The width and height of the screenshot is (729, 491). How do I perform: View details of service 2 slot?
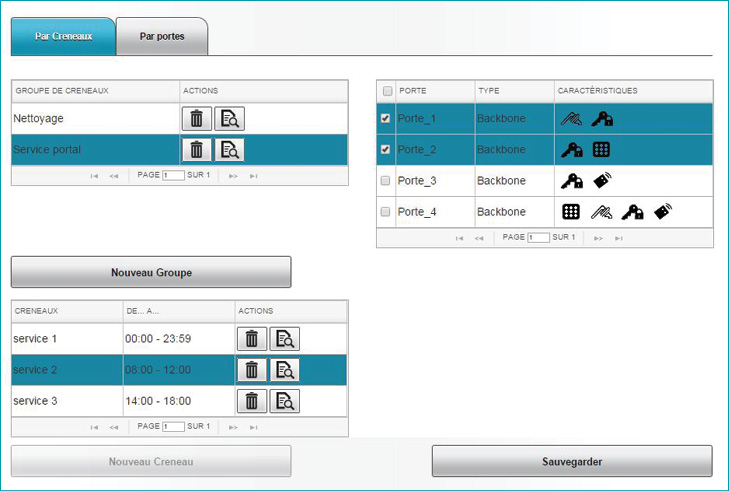point(285,370)
